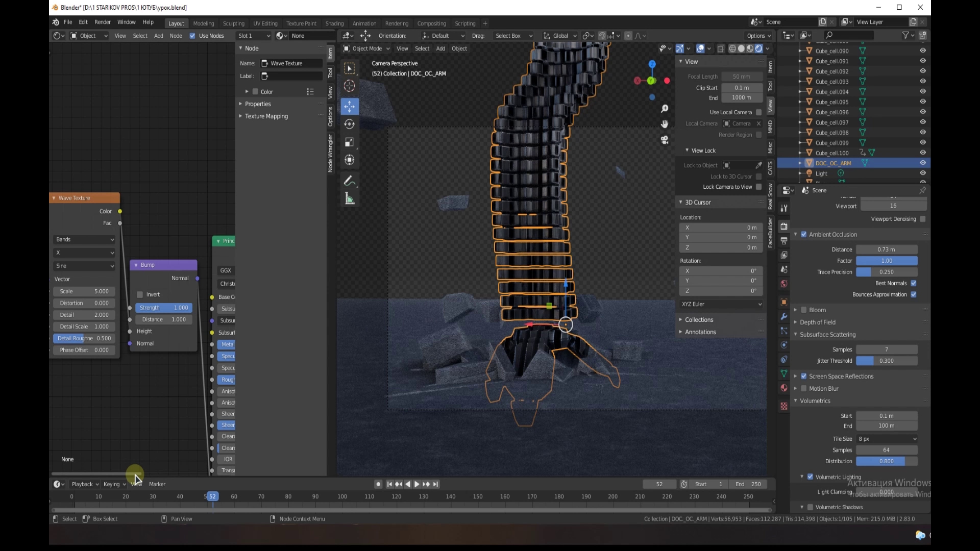This screenshot has width=980, height=551.
Task: Enable the Bloom checkbox
Action: coord(804,310)
